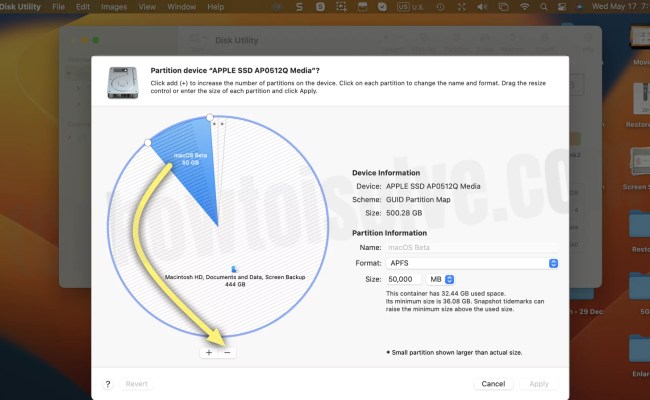
Task: Click the hard drive icon in dialog header
Action: [123, 82]
